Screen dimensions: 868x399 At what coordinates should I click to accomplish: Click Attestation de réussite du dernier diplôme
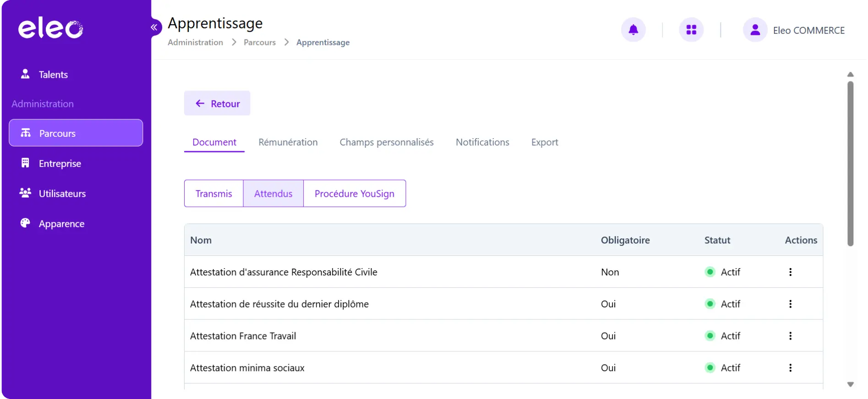279,304
